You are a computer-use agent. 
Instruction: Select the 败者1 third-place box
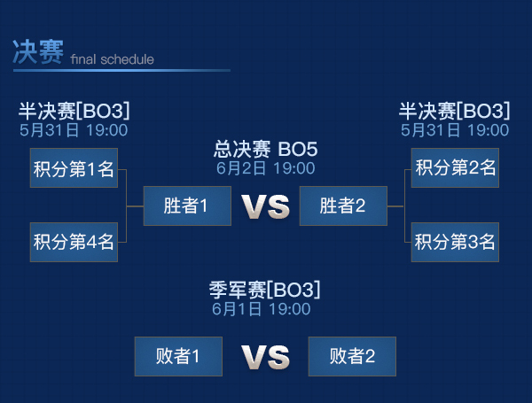click(178, 356)
